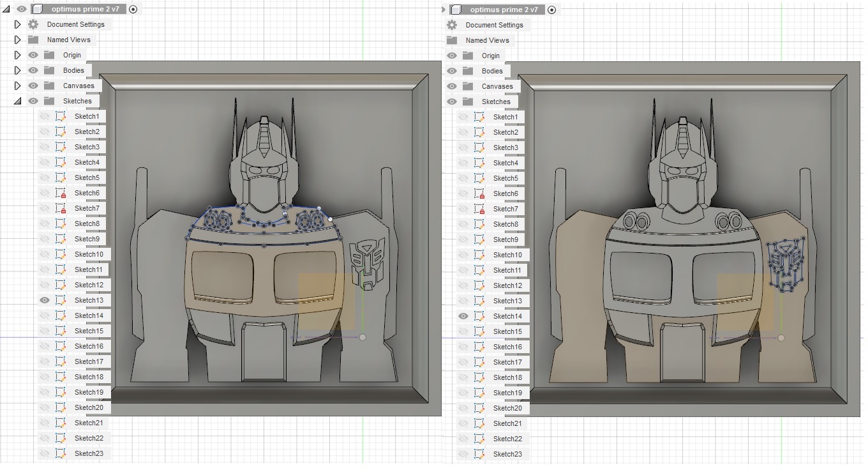Select the Sketch16 row in right browser
The width and height of the screenshot is (868, 470).
(x=493, y=347)
